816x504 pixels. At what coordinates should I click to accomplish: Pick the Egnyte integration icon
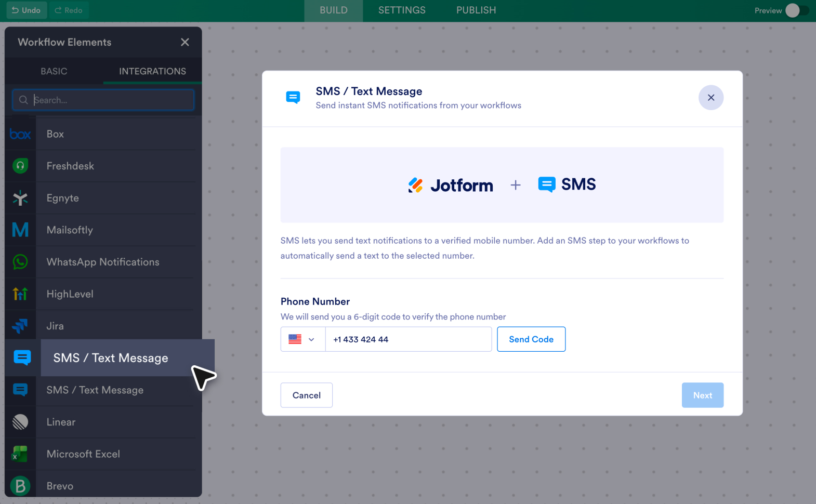tap(20, 198)
